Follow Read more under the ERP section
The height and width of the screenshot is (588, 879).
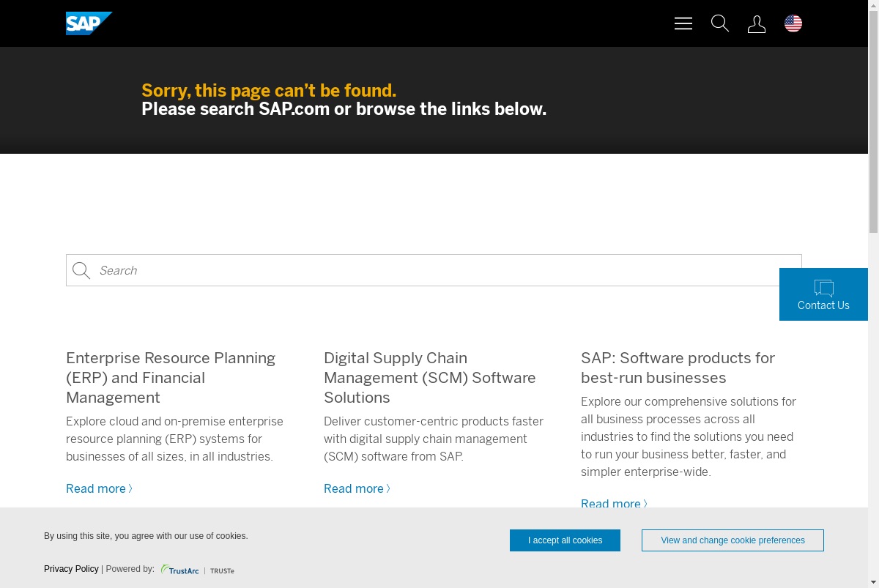tap(99, 488)
